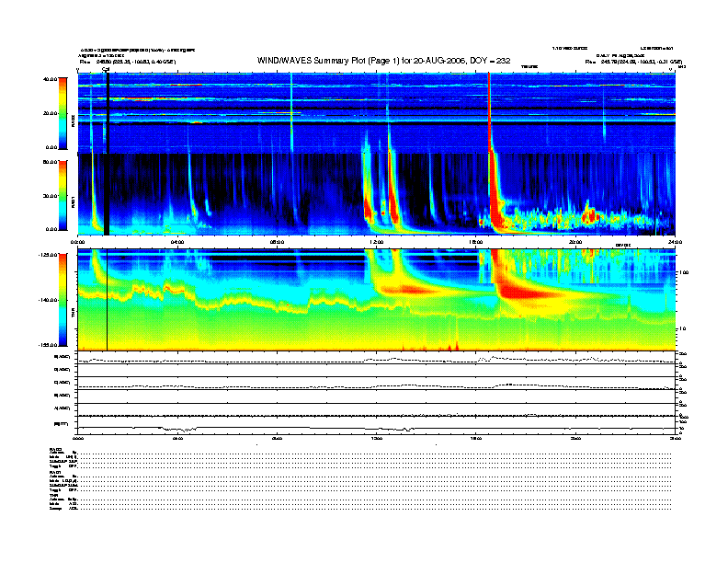The image size is (728, 563).
Task: Click the 40.00 tick on RAD2 color scale
Action: pyautogui.click(x=50, y=79)
